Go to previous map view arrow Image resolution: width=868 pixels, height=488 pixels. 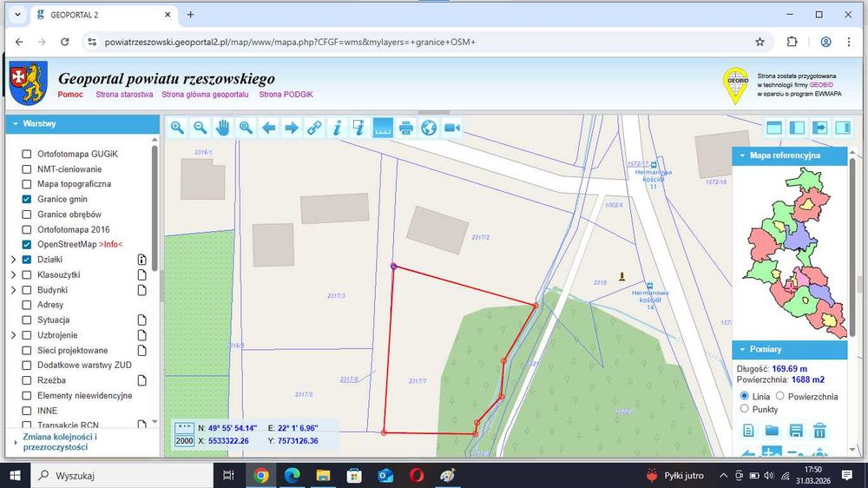pyautogui.click(x=268, y=128)
